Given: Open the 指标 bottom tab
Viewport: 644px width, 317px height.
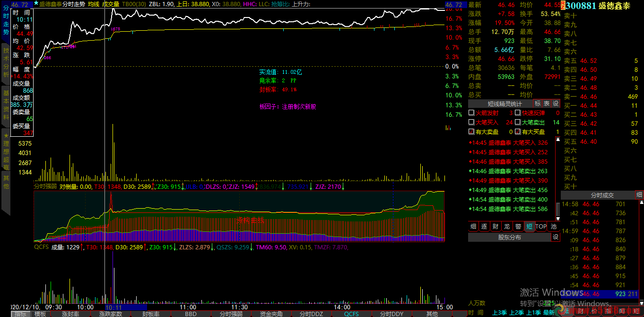Looking at the screenshot, I should pos(20,314).
